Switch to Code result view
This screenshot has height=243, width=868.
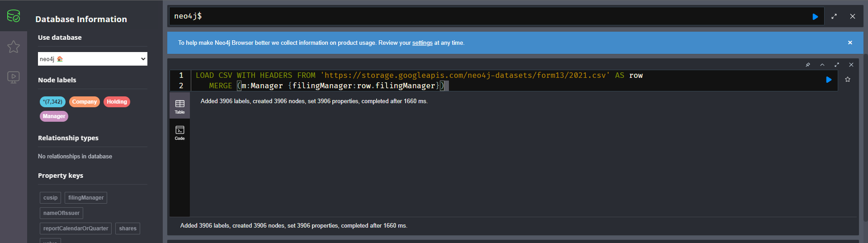(x=180, y=133)
